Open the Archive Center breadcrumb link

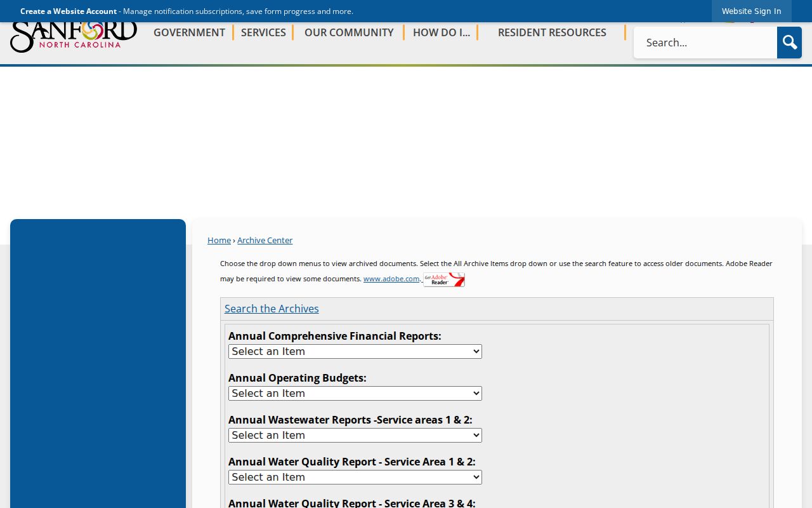tap(265, 240)
